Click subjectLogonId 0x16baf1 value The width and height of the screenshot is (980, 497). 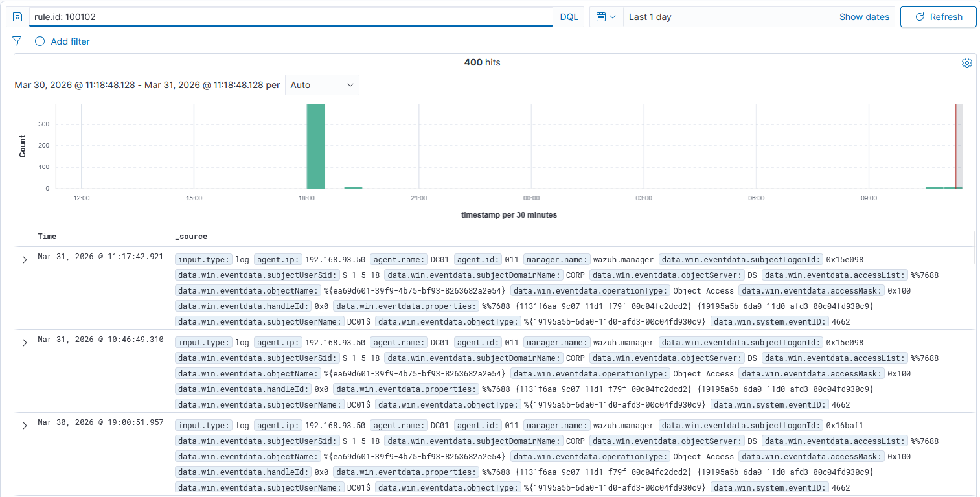point(845,426)
